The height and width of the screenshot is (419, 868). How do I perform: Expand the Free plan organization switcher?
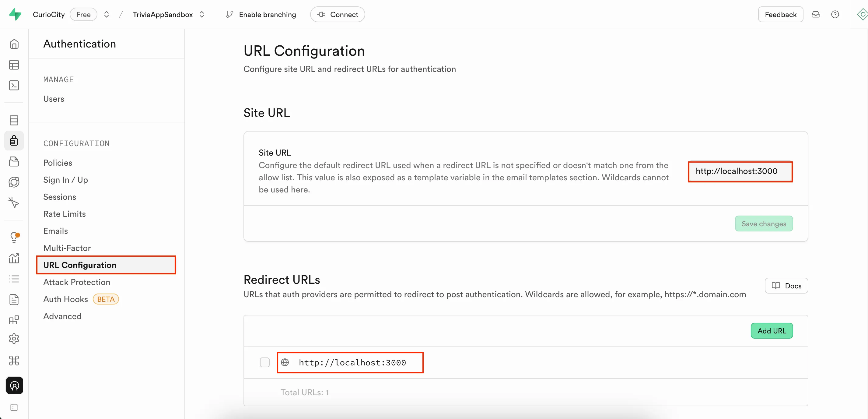(x=106, y=14)
